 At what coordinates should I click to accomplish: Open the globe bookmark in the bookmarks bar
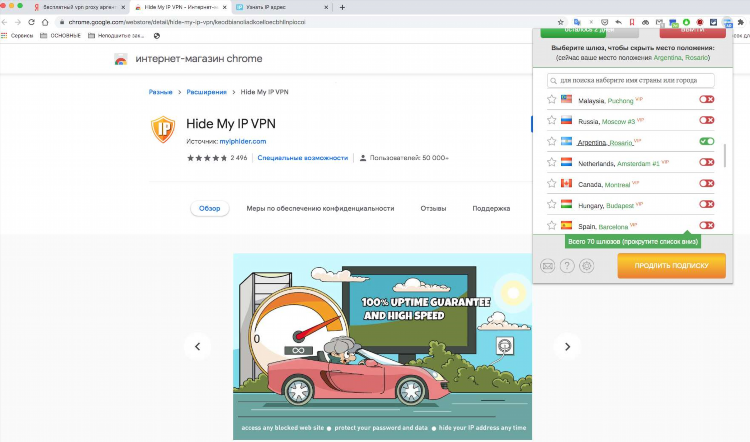157,35
